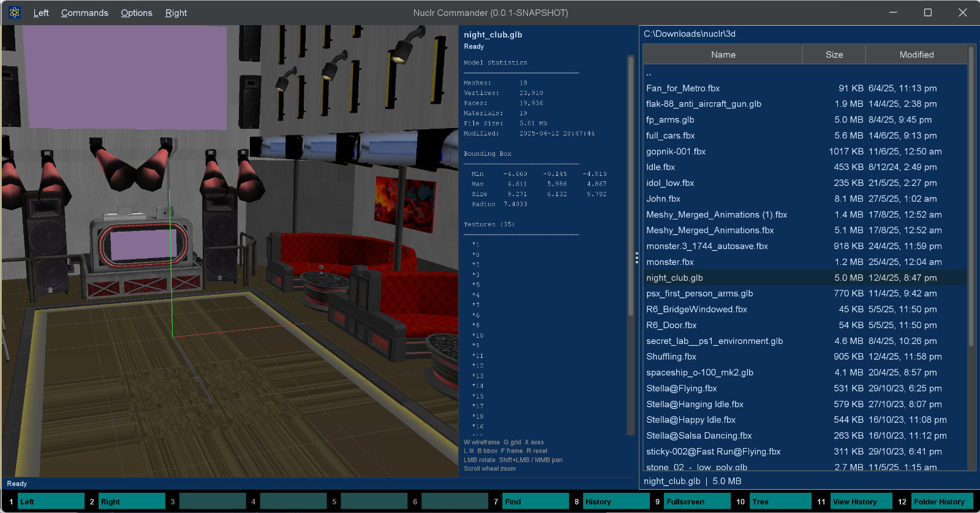Sort files by the Size column header
The height and width of the screenshot is (513, 980).
click(x=834, y=55)
